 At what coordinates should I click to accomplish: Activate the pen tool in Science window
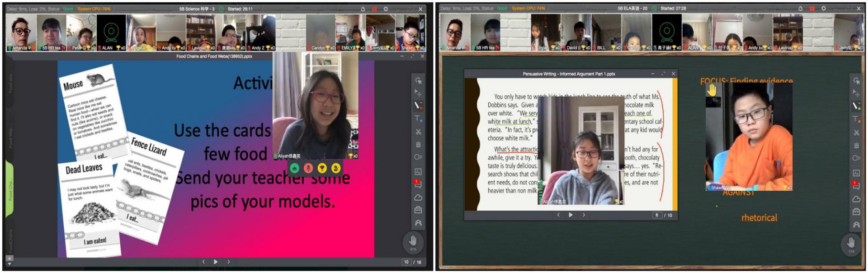pyautogui.click(x=418, y=105)
